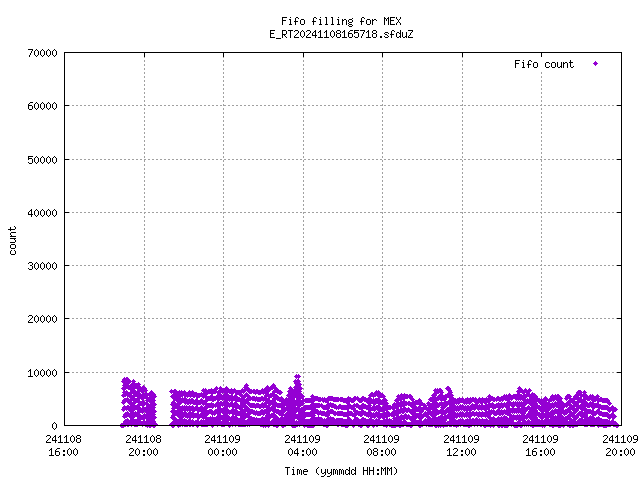Click the x-axis label 'Time (yymmdd HH:MM)'

point(341,471)
